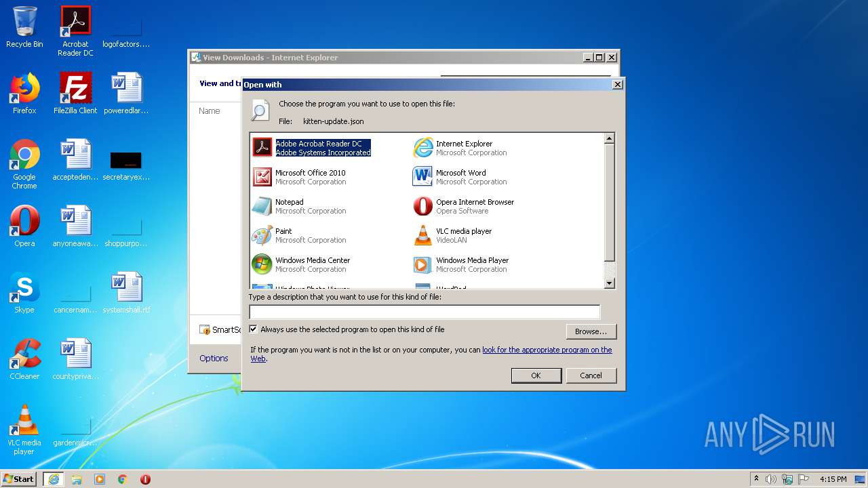Select logofactors desktop file
Viewport: 868px width, 488px height.
(126, 33)
